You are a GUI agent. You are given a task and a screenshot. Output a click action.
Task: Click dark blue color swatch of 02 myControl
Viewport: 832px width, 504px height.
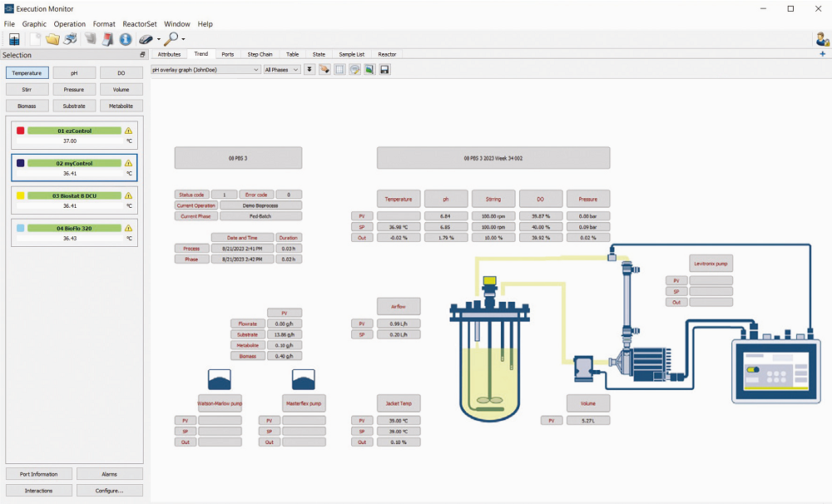click(20, 163)
